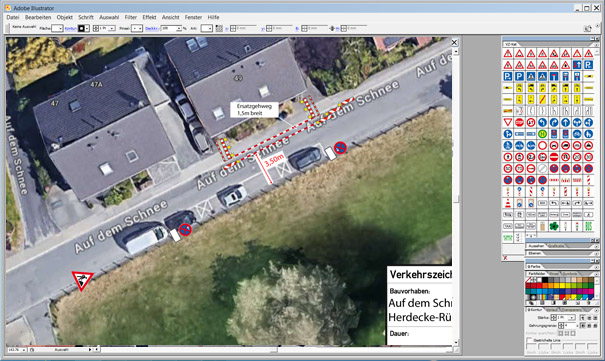Click the Ersatzgehweg 1,5m breit label on the map
Viewport: 605px width, 361px height.
point(254,110)
